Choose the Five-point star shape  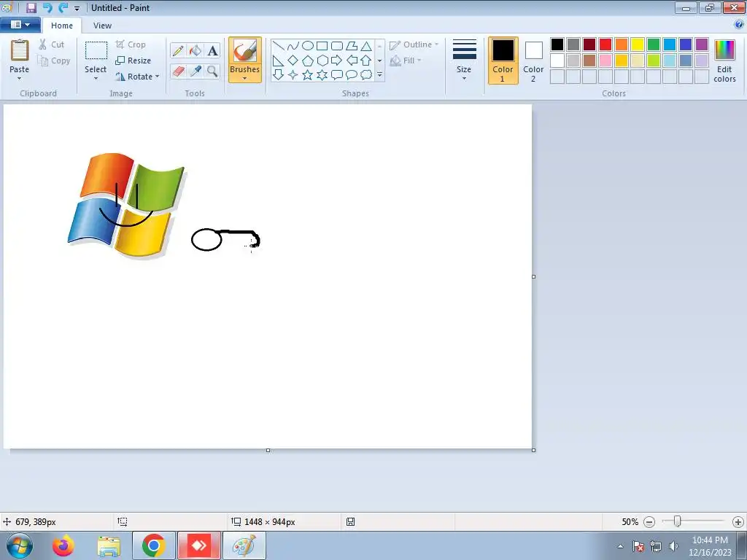308,75
